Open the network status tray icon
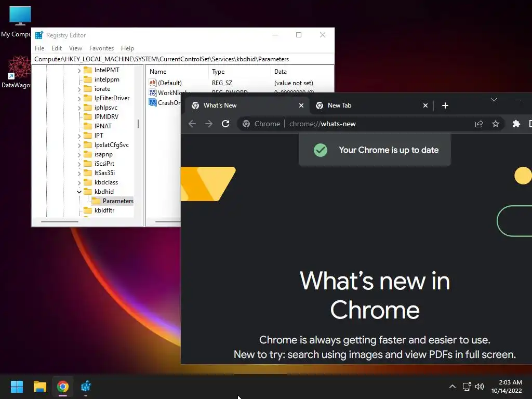Screen dimensions: 532x399 [467, 387]
